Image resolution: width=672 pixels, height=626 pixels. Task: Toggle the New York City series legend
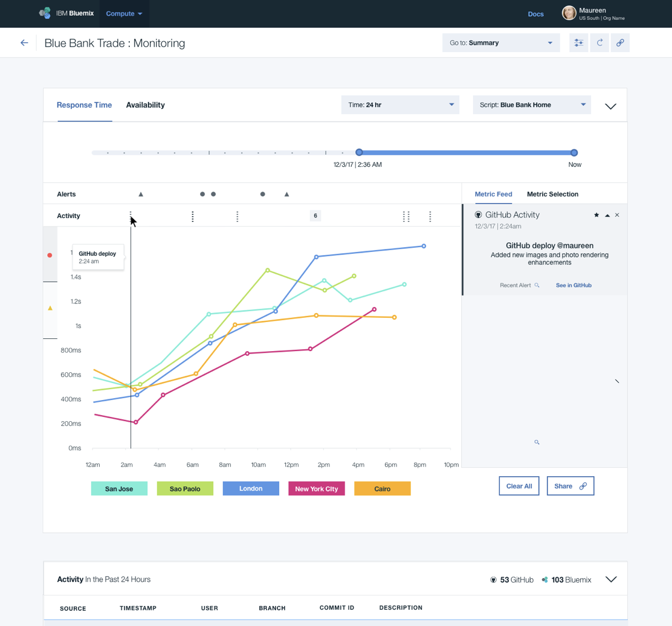pyautogui.click(x=317, y=489)
